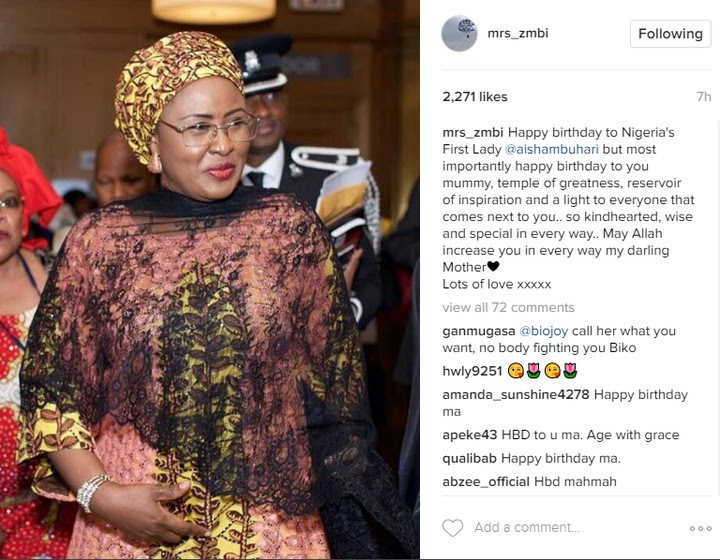Viewport: 720px width, 560px height.
Task: Open the @biojoy mention link
Action: (x=544, y=331)
